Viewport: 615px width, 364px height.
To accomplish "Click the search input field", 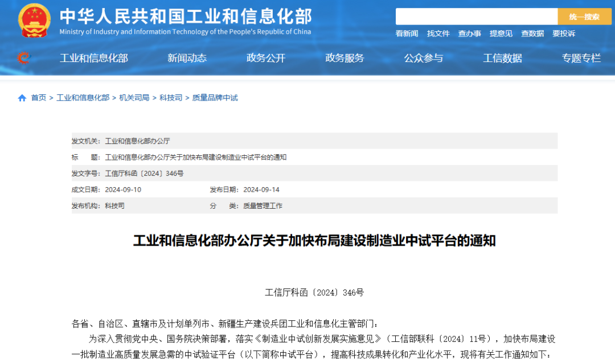I will click(476, 16).
